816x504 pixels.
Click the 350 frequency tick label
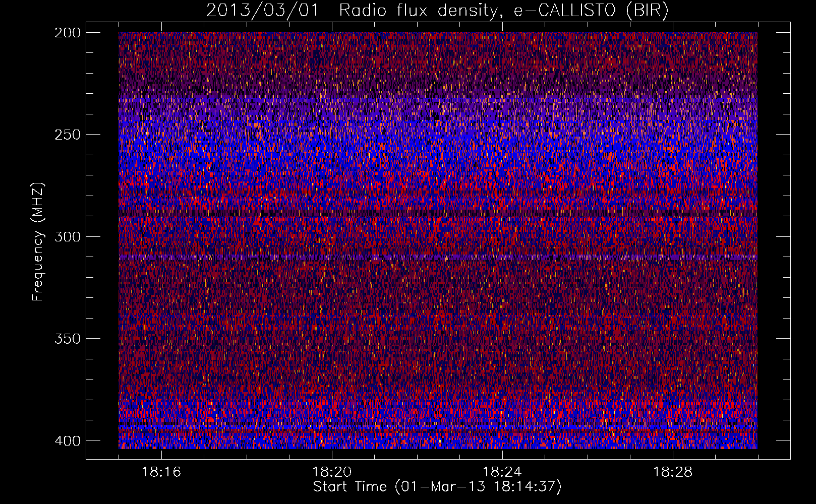pyautogui.click(x=67, y=339)
